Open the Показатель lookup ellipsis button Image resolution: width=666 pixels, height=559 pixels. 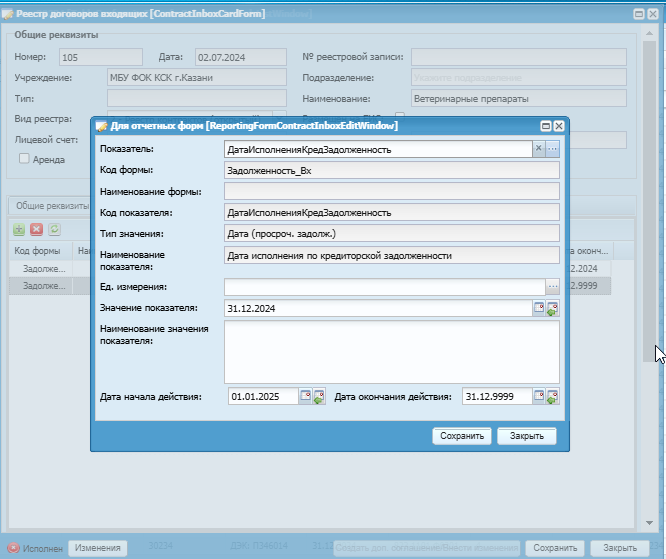553,149
